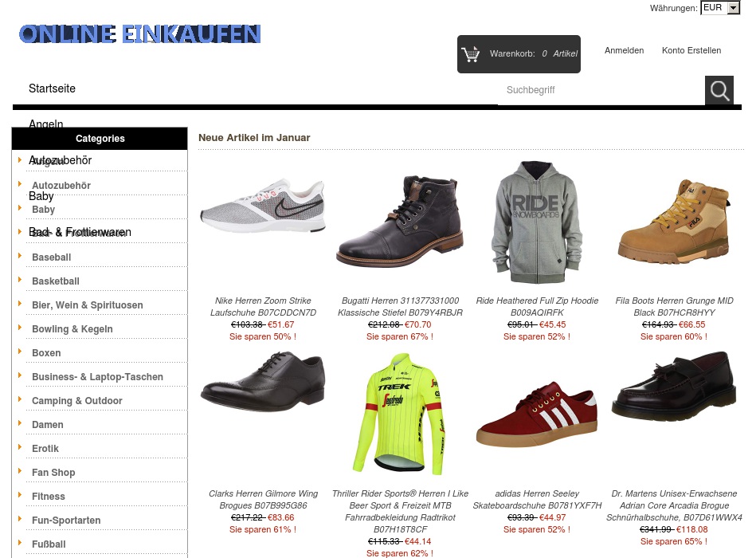Click the Konto Erstellen link
756x558 pixels.
point(691,50)
